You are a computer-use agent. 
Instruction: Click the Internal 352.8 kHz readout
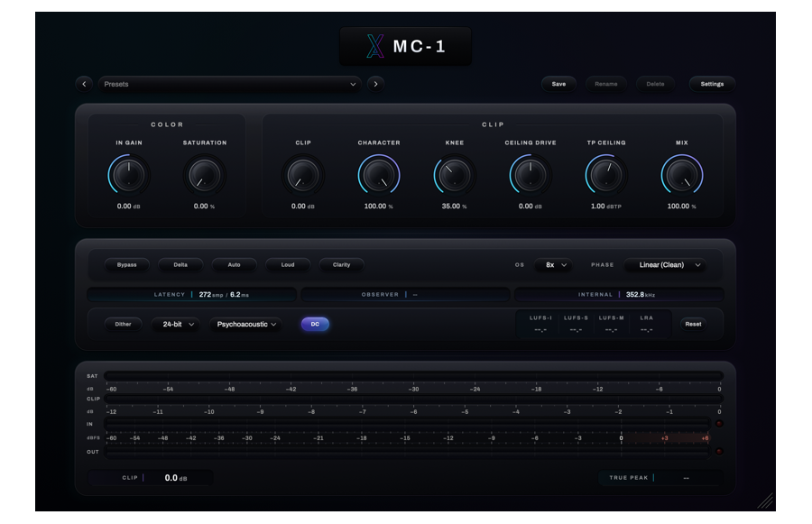619,295
